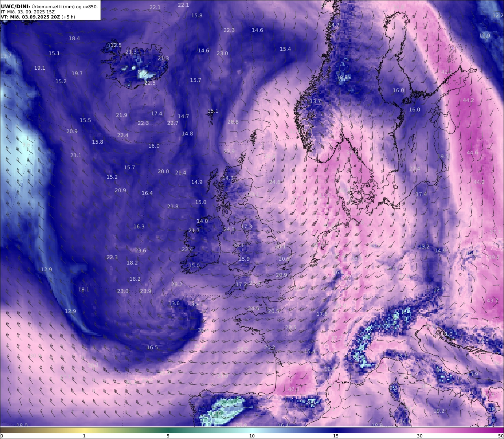
Task: Click the 44.6 value label
Action: [472, 152]
